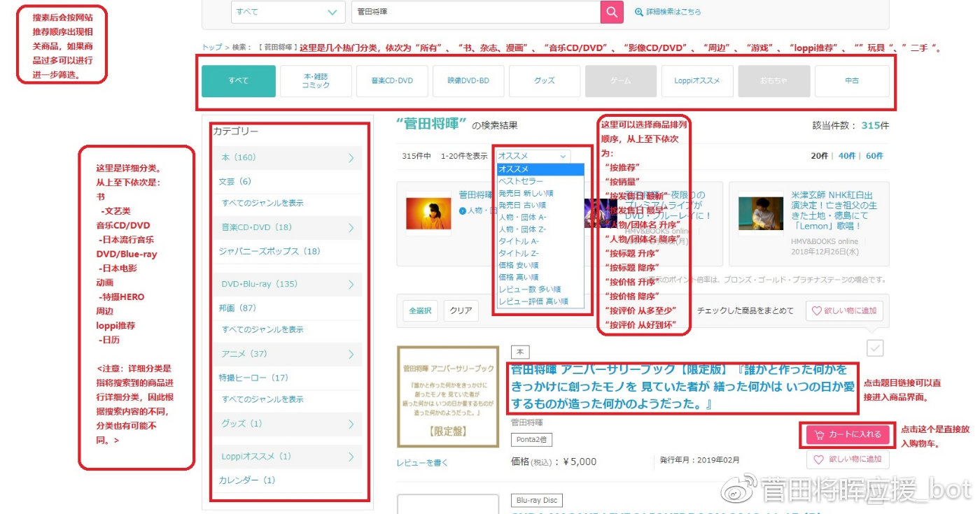The width and height of the screenshot is (980, 514).
Task: Click the 発行年月：2019年02月 text
Action: click(x=699, y=460)
